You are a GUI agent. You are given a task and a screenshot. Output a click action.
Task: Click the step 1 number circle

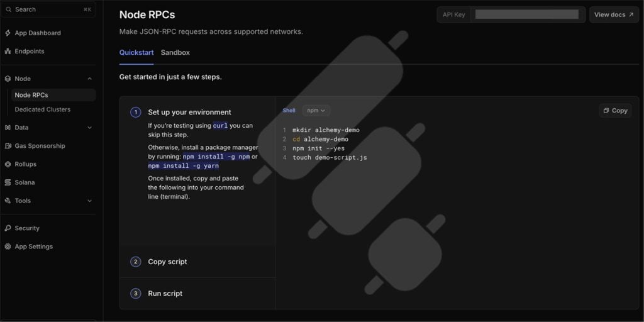[136, 112]
